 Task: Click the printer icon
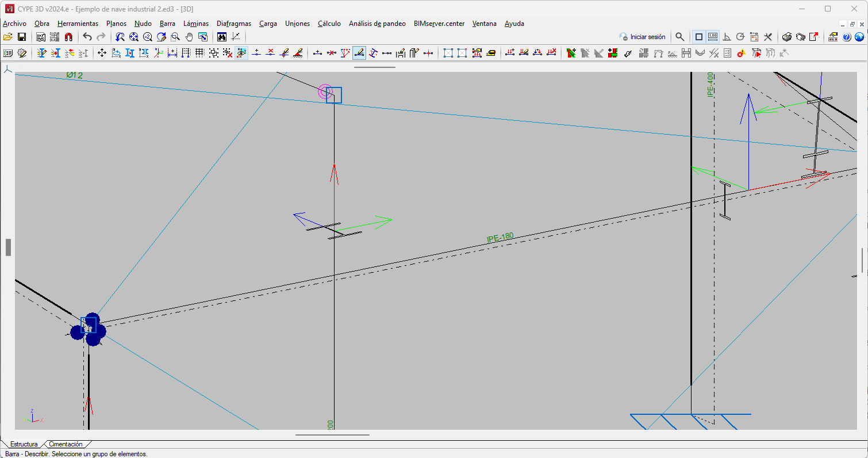point(787,37)
